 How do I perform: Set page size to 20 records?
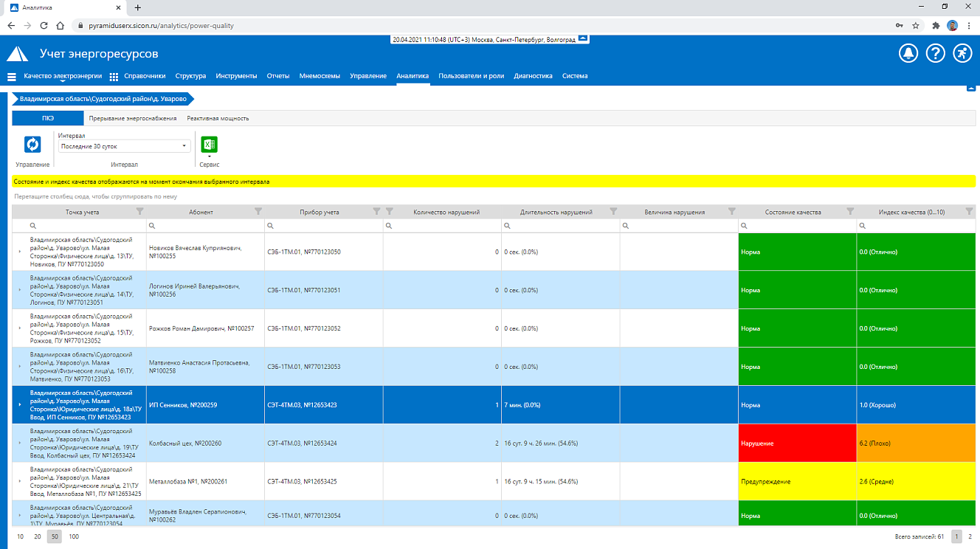click(37, 536)
